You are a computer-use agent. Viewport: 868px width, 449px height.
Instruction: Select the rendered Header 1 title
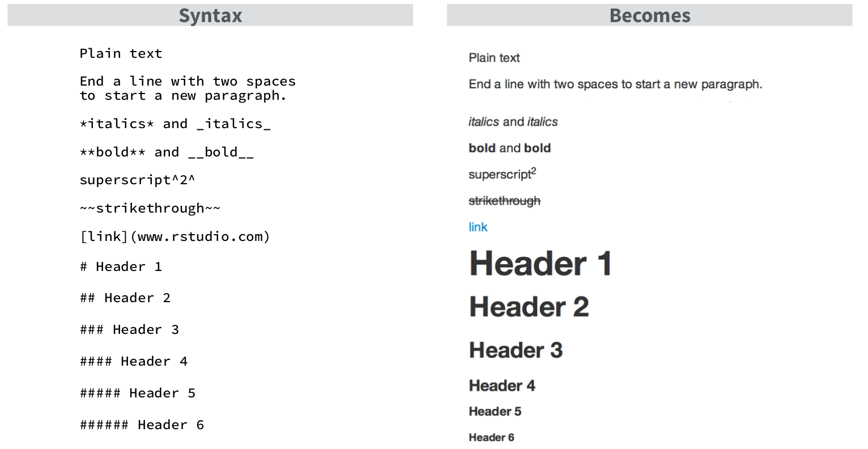tap(541, 264)
